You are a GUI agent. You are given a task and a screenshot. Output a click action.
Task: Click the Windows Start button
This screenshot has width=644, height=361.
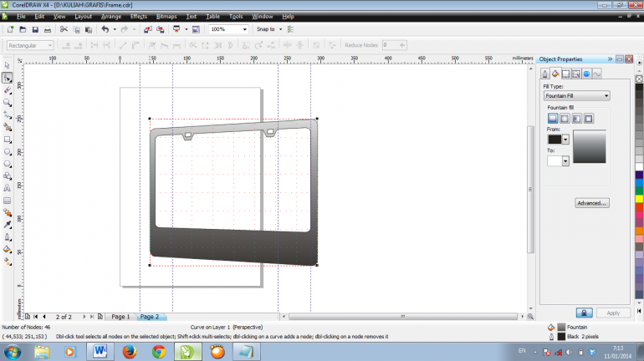click(13, 352)
